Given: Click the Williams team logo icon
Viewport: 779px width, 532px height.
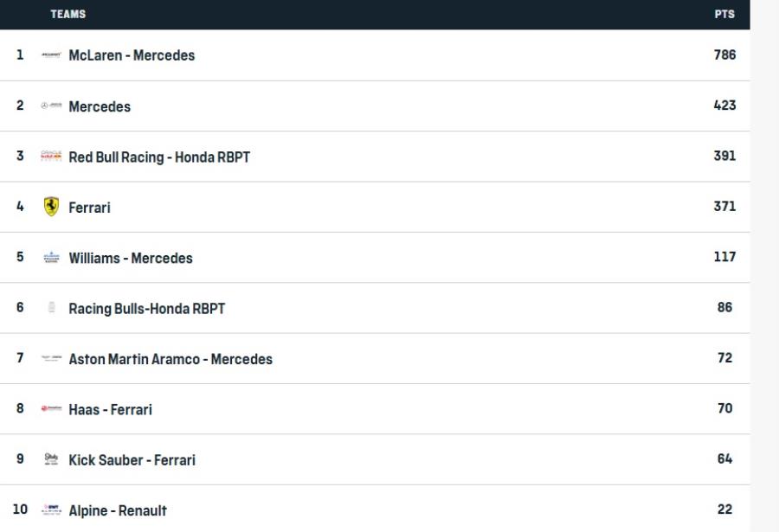Looking at the screenshot, I should click(51, 258).
